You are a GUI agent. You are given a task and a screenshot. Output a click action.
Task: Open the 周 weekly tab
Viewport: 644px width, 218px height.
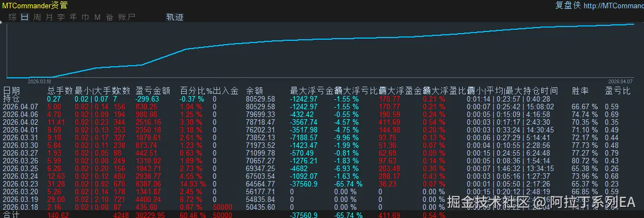pyautogui.click(x=37, y=17)
